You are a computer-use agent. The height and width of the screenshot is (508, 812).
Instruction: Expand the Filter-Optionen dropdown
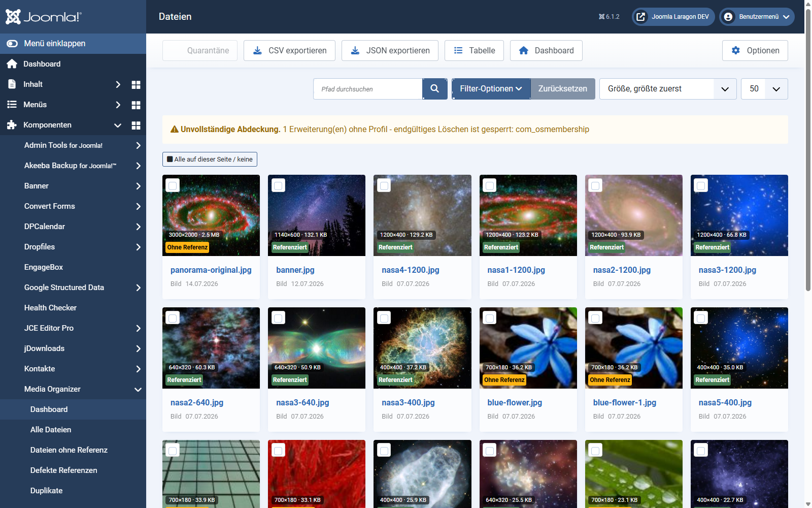(491, 89)
